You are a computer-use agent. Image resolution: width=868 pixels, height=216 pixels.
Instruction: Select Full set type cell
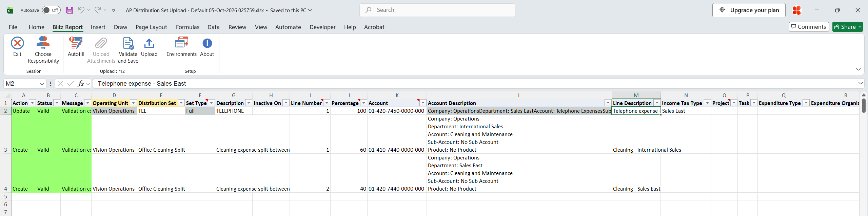[200, 111]
